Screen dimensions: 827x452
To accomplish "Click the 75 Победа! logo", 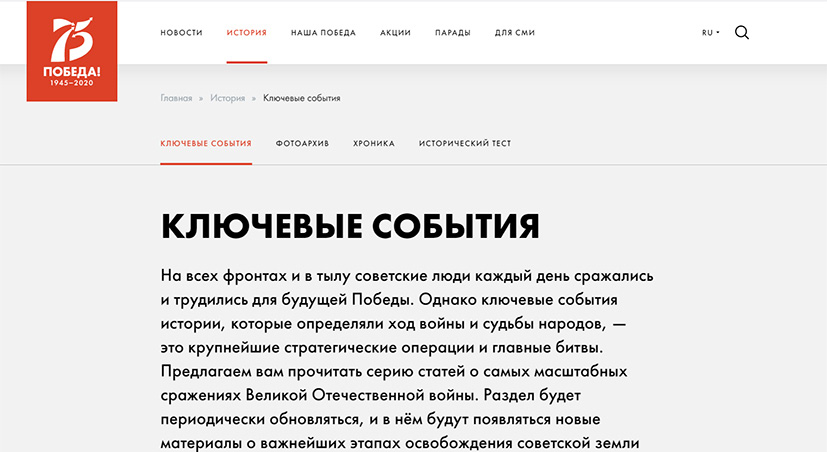I will click(72, 51).
